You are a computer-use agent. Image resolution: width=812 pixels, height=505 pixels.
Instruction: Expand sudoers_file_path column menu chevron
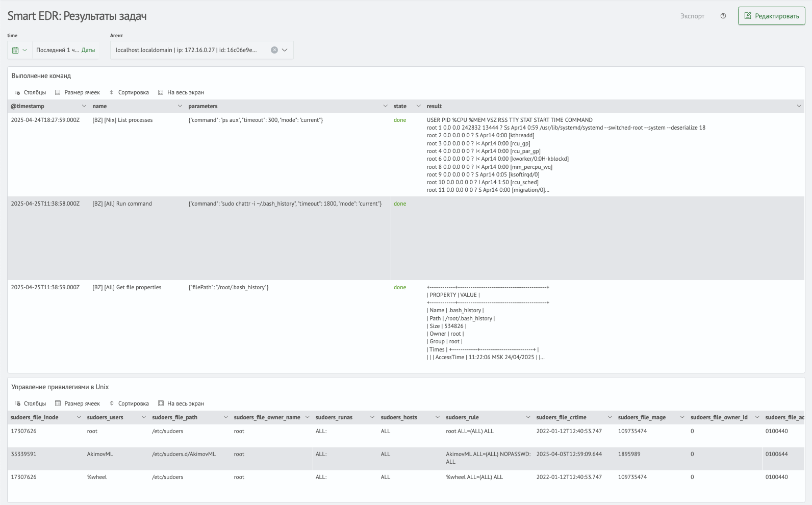click(225, 417)
